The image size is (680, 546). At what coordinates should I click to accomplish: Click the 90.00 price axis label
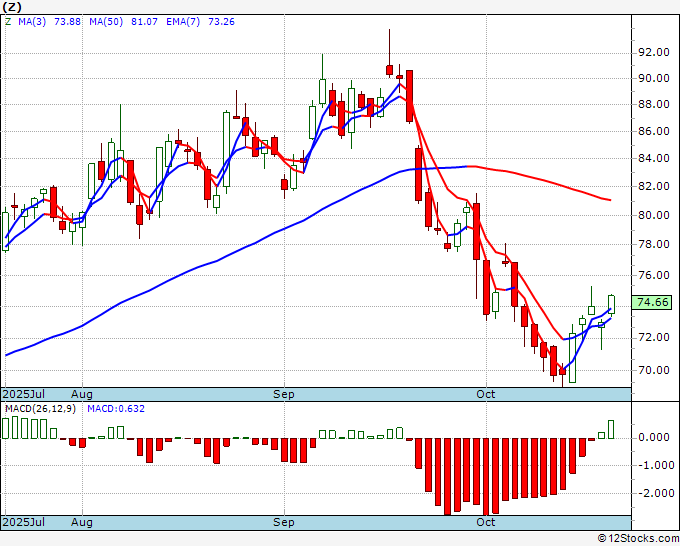click(653, 78)
